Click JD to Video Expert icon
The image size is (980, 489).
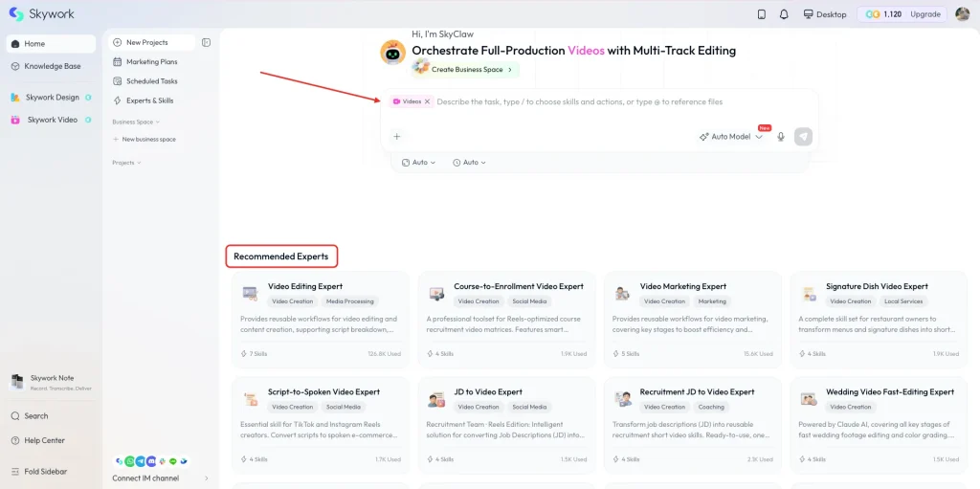tap(436, 398)
